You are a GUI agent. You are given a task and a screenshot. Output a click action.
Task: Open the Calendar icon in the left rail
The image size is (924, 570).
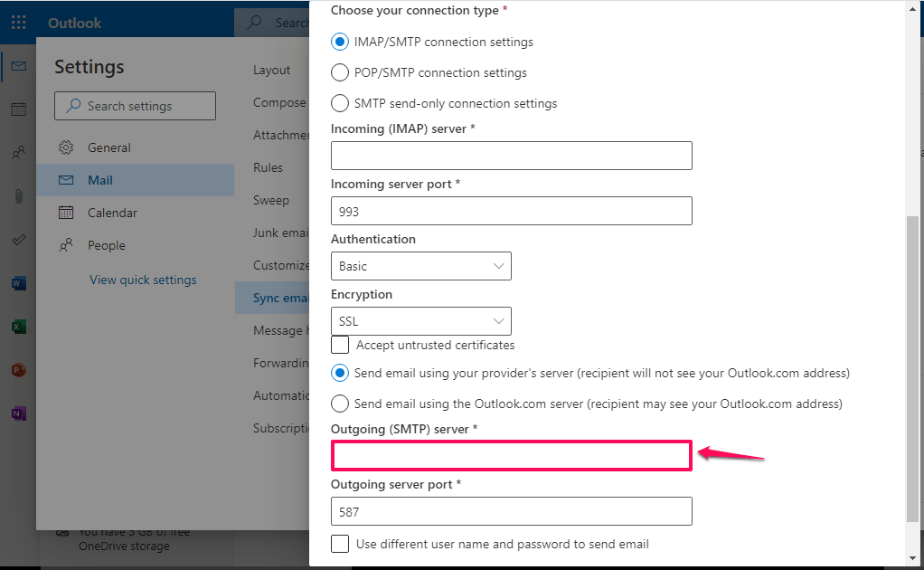(x=18, y=109)
